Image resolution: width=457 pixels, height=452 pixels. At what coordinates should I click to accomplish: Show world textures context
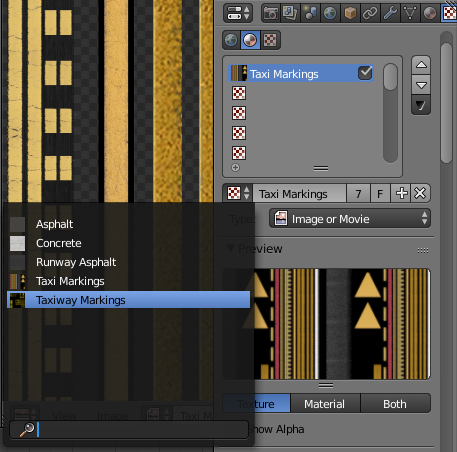(231, 40)
